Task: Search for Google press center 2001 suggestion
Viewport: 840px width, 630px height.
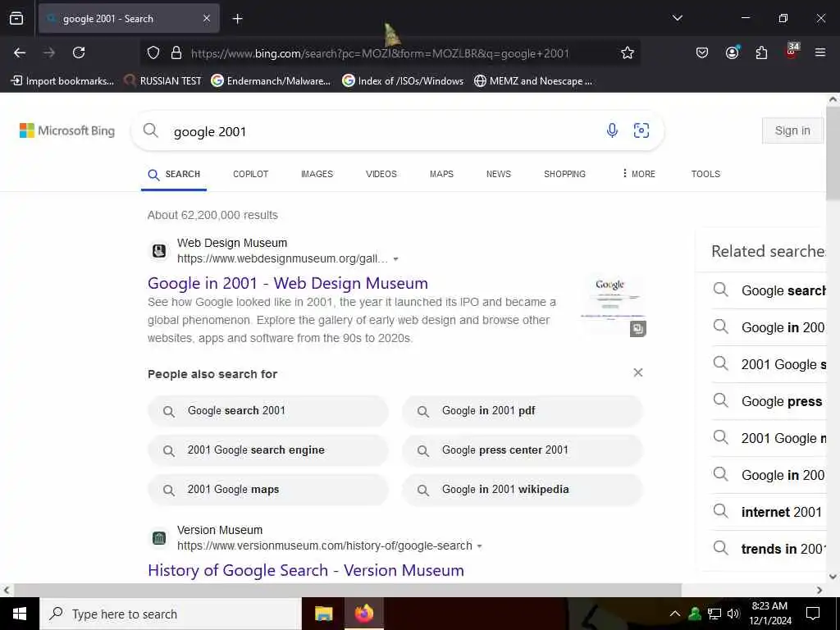Action: pyautogui.click(x=523, y=450)
